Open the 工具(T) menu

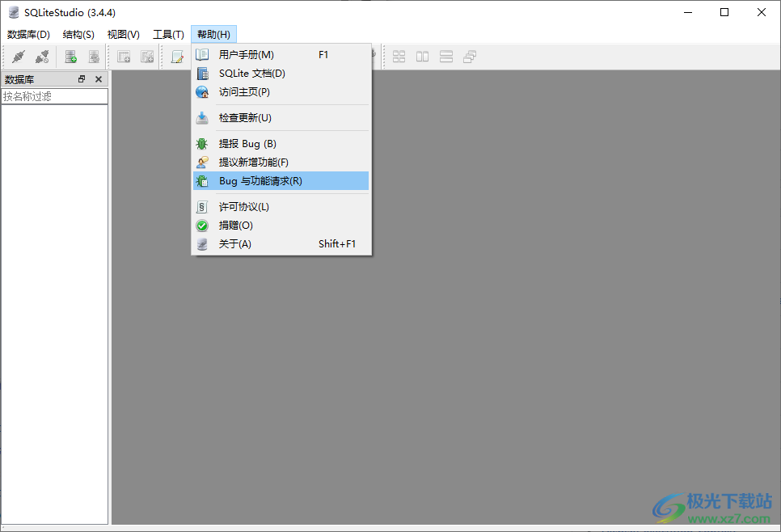(x=167, y=34)
